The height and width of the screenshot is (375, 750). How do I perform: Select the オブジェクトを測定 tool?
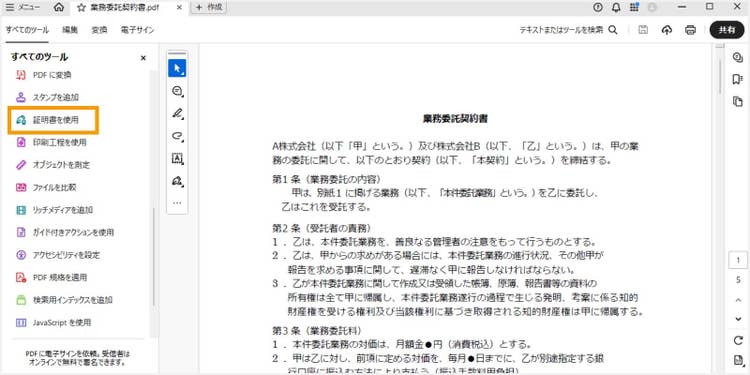[53, 165]
